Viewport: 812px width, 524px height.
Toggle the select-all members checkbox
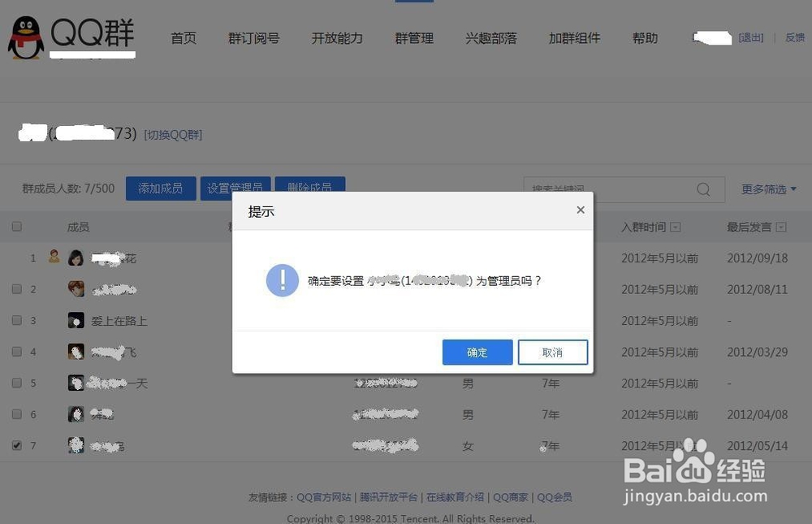coord(16,227)
